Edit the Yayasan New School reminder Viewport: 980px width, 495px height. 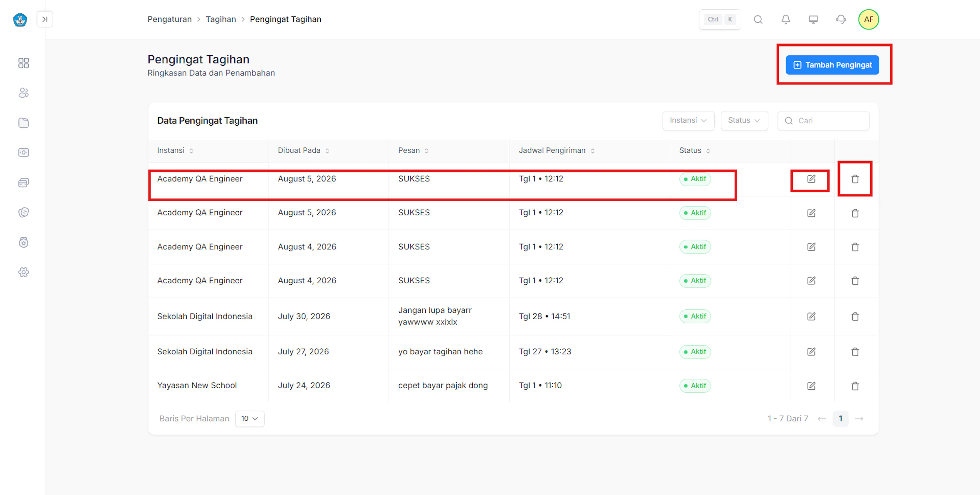tap(811, 386)
